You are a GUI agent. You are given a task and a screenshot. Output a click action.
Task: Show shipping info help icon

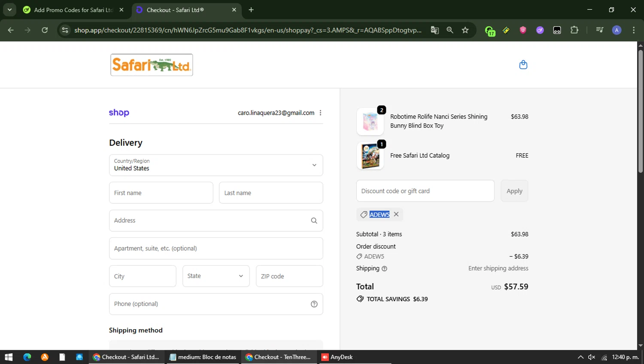tap(384, 269)
